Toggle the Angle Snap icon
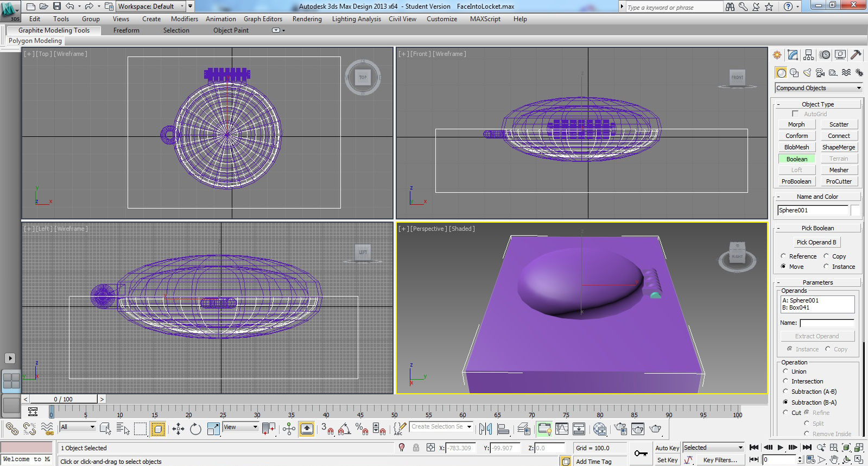 point(344,429)
